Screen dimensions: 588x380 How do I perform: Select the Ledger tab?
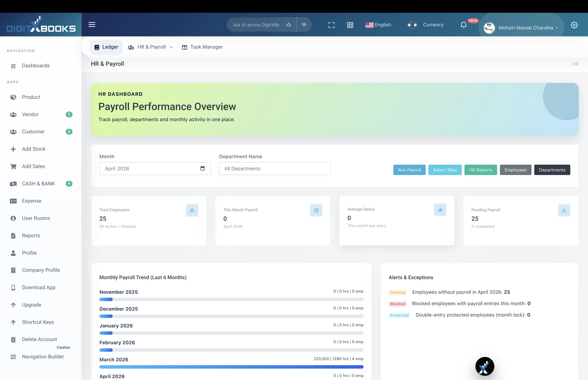(106, 47)
